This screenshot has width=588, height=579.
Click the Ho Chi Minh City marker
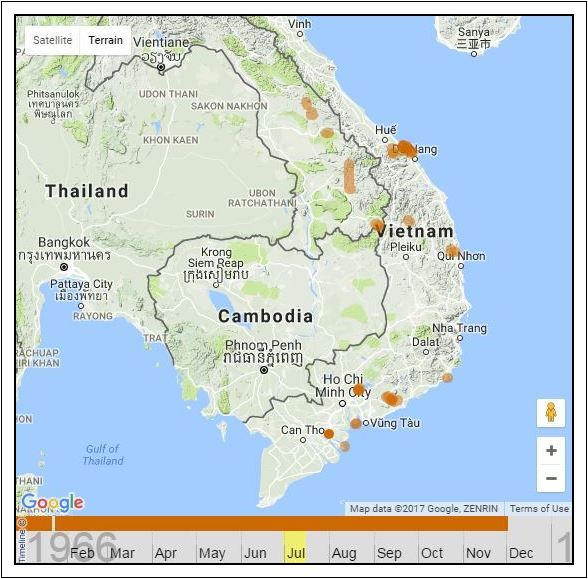tap(359, 390)
